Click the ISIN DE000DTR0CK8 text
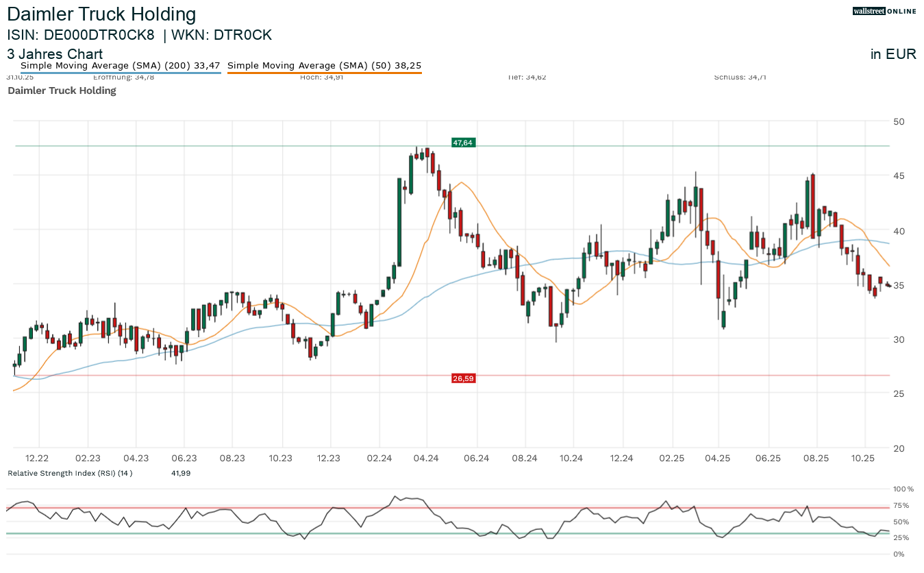 [x=81, y=35]
